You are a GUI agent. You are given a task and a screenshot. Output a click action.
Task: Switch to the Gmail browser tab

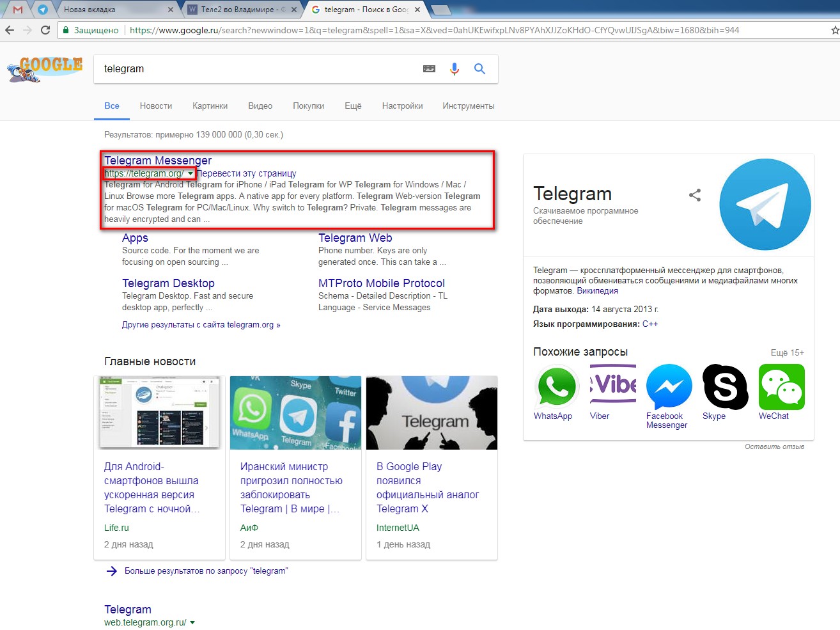pos(18,10)
